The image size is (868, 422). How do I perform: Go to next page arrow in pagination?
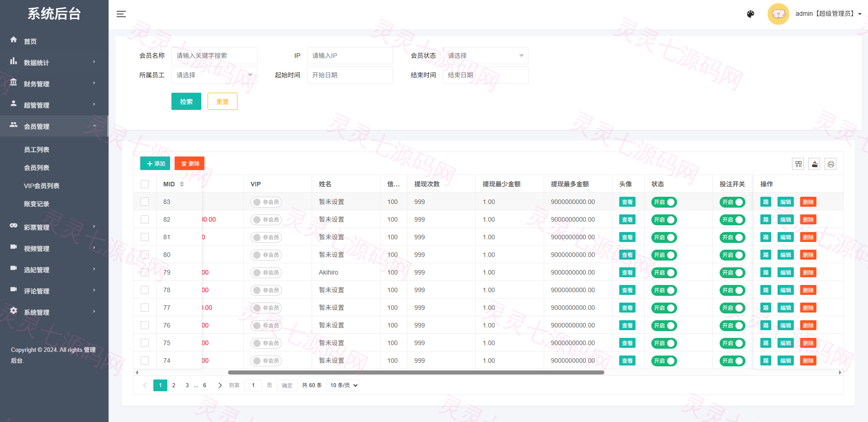220,385
